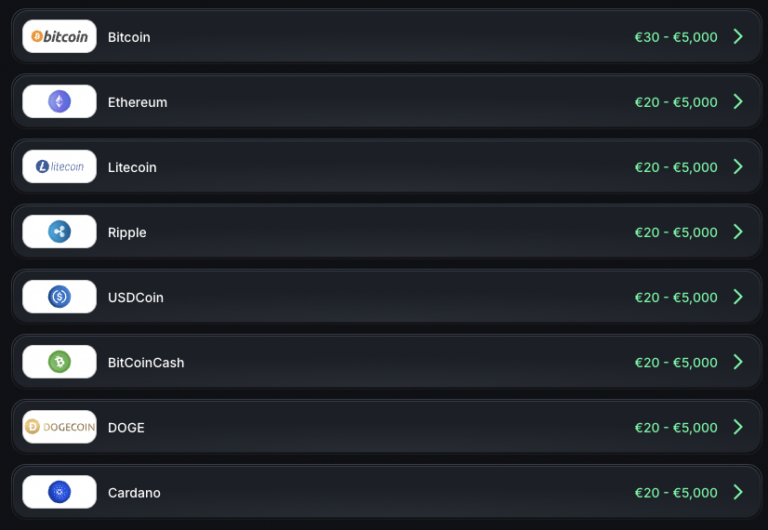The height and width of the screenshot is (530, 768).
Task: Click the USDCoin dollar logo icon
Action: click(59, 297)
